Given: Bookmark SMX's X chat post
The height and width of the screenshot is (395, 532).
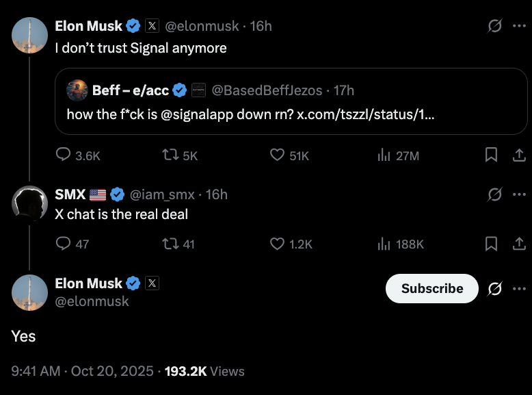Looking at the screenshot, I should click(491, 244).
